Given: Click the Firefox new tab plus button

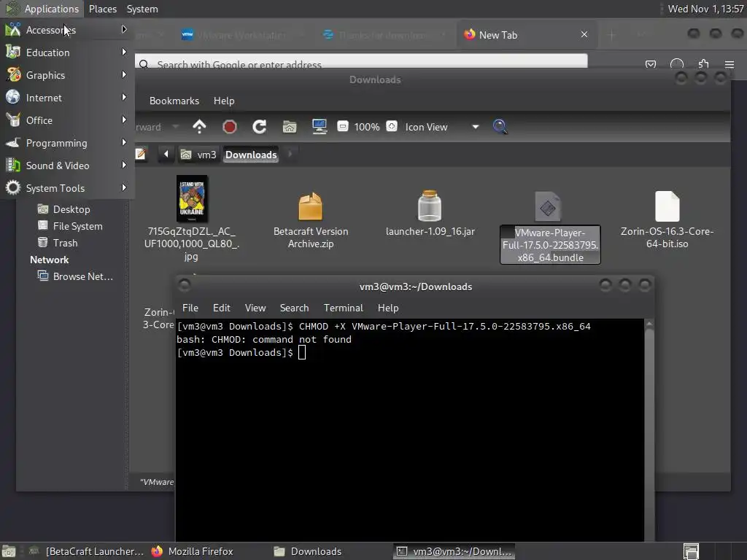Looking at the screenshot, I should pos(612,35).
